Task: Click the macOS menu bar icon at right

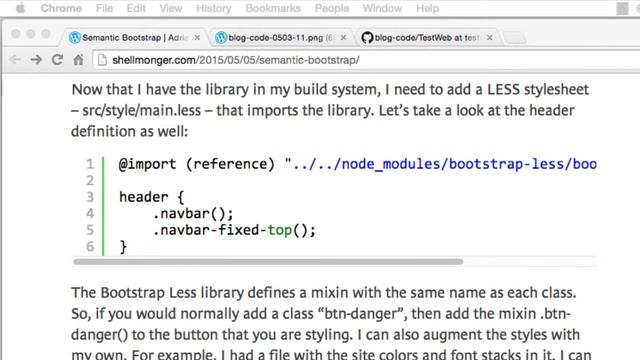Action: 622,8
